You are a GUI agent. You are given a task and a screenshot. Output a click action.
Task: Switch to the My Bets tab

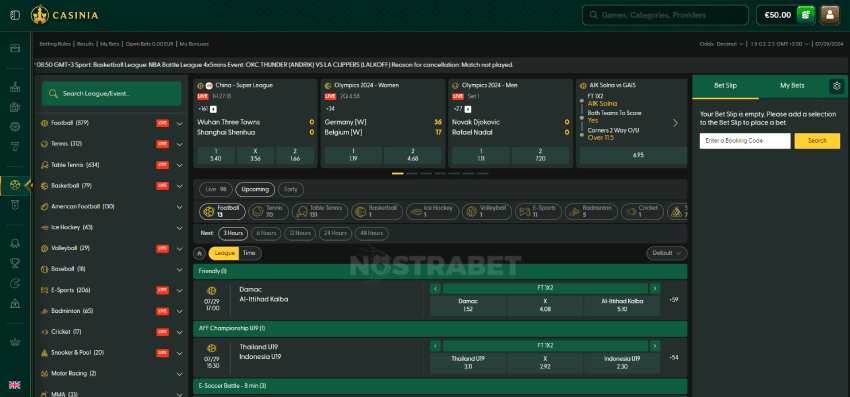click(792, 86)
